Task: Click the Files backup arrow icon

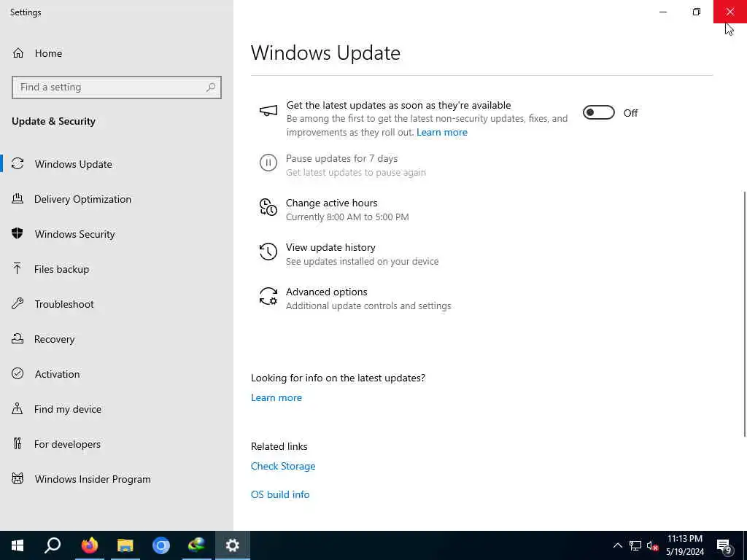Action: [18, 269]
